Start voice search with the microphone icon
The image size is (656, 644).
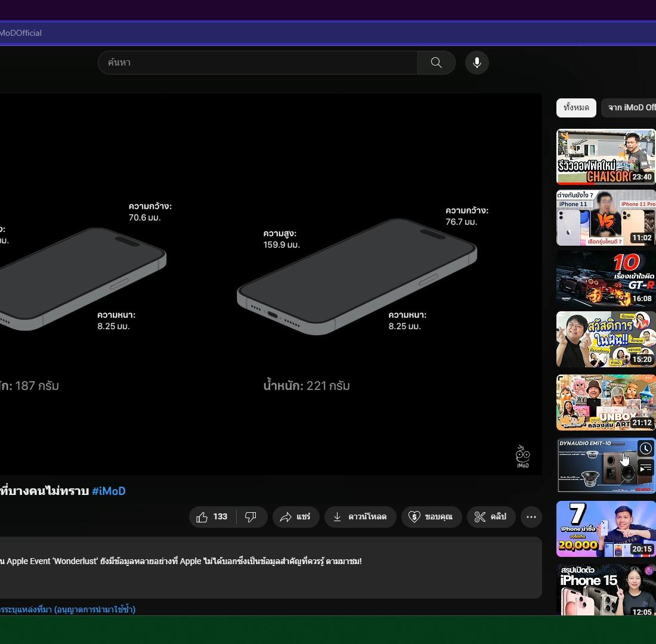coord(477,63)
